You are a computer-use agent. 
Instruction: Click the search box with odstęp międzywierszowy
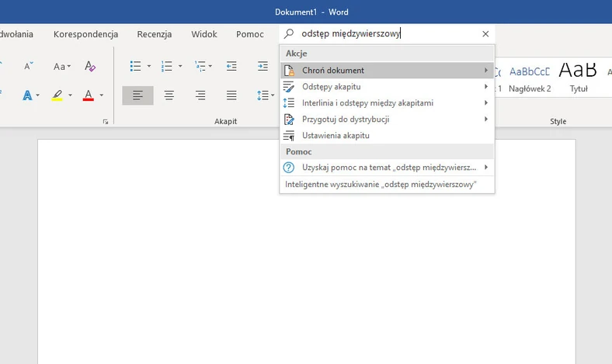(381, 34)
